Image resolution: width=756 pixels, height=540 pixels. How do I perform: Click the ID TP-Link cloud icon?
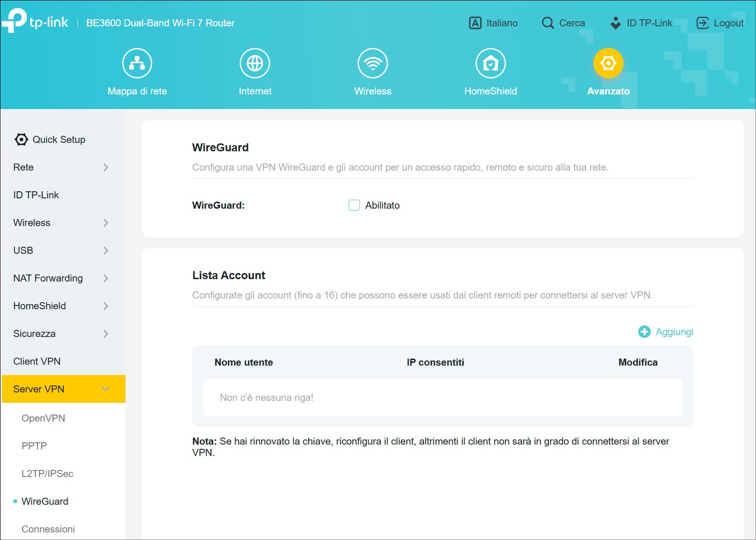point(616,23)
